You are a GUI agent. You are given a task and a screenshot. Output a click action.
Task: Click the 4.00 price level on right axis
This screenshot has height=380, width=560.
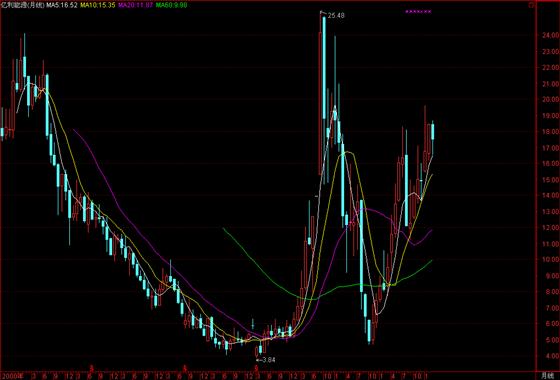[550, 356]
